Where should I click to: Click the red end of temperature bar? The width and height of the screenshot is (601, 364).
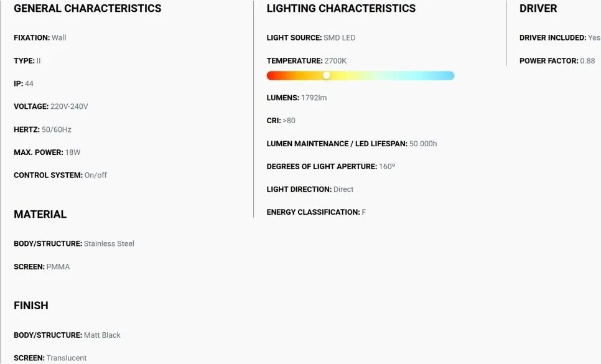(273, 75)
